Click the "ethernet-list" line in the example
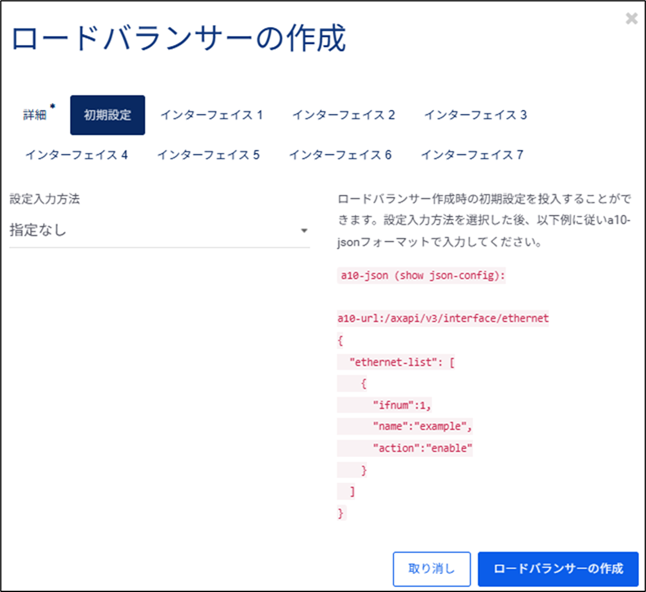The height and width of the screenshot is (592, 646). click(398, 361)
